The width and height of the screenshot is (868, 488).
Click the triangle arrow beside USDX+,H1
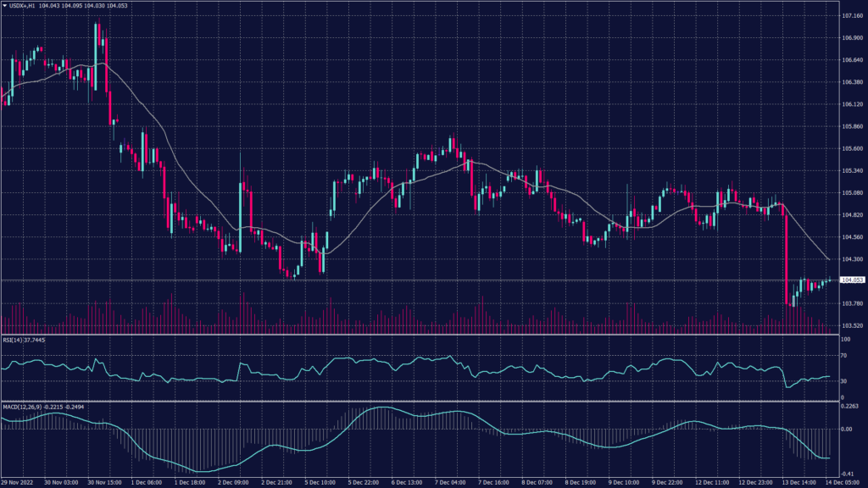[5, 7]
